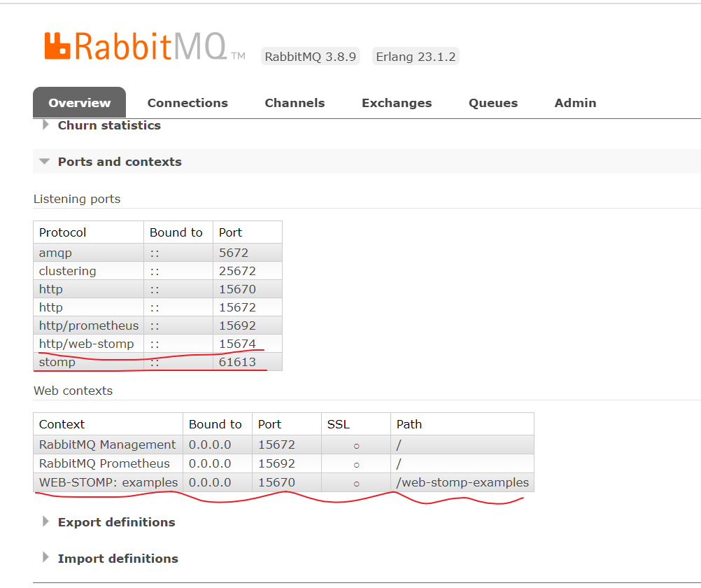Click the stomp protocol row in Listening ports
The height and width of the screenshot is (588, 701).
[x=57, y=362]
